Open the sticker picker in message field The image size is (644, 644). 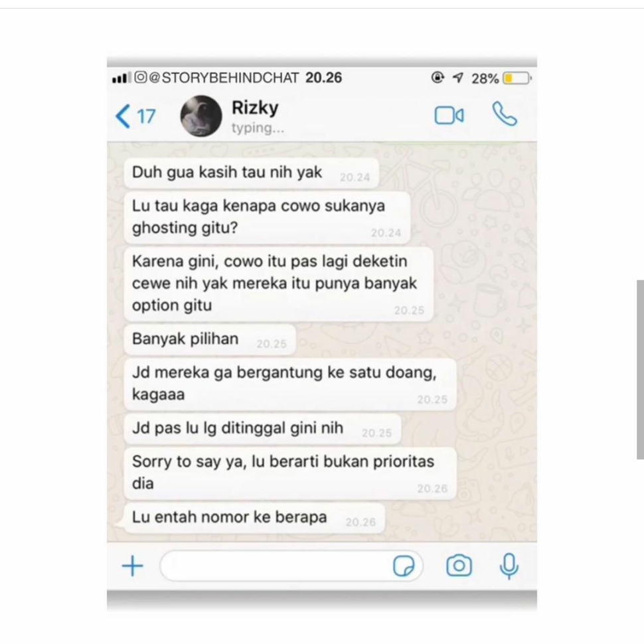click(x=404, y=566)
